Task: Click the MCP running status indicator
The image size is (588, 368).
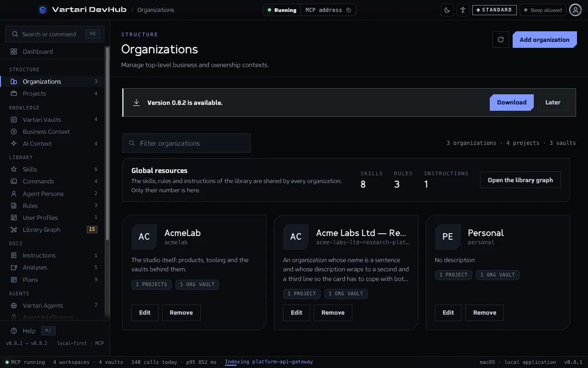Action: [x=25, y=362]
